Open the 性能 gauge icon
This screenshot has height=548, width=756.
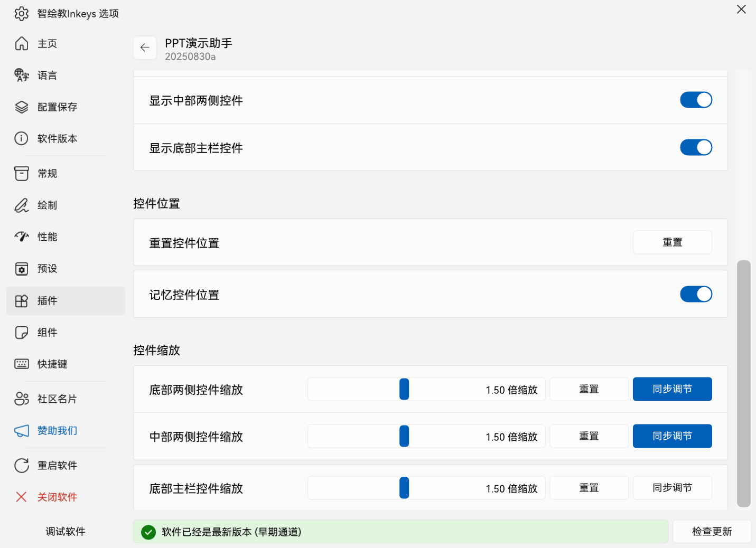click(22, 237)
